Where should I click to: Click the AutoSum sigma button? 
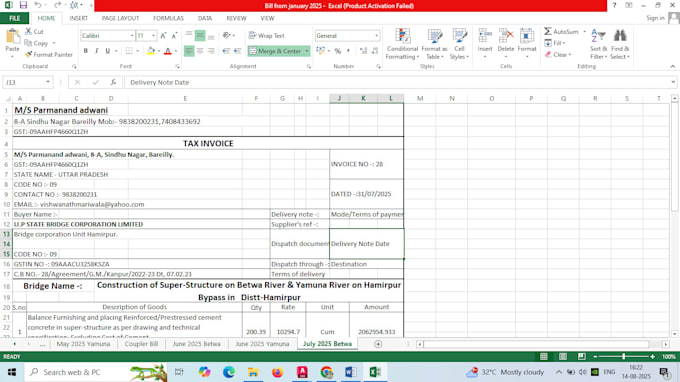click(561, 32)
